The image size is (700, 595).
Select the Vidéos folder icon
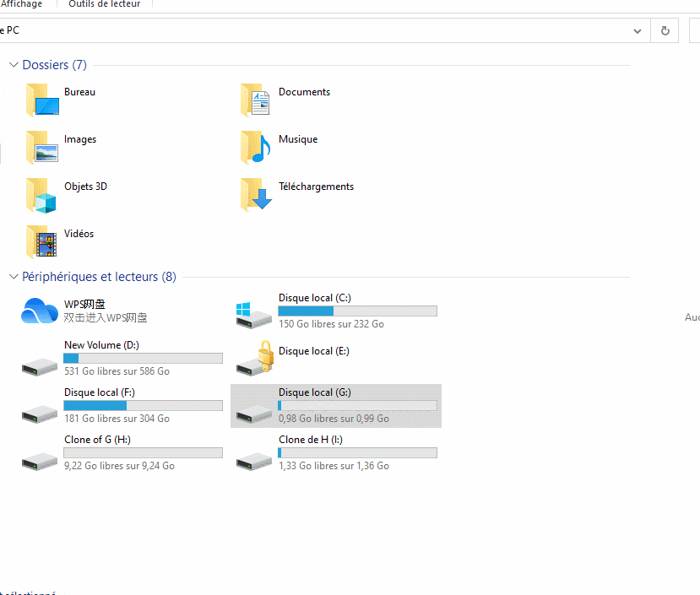click(41, 242)
